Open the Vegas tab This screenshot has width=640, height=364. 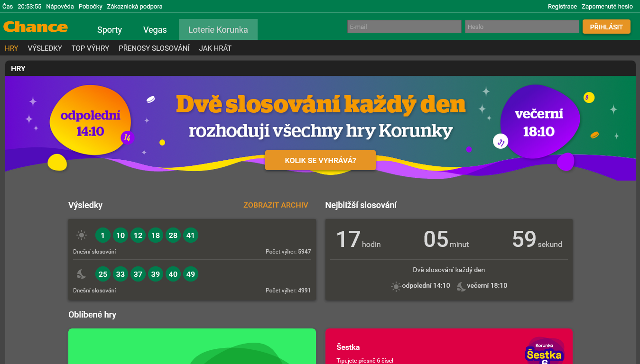coord(155,29)
